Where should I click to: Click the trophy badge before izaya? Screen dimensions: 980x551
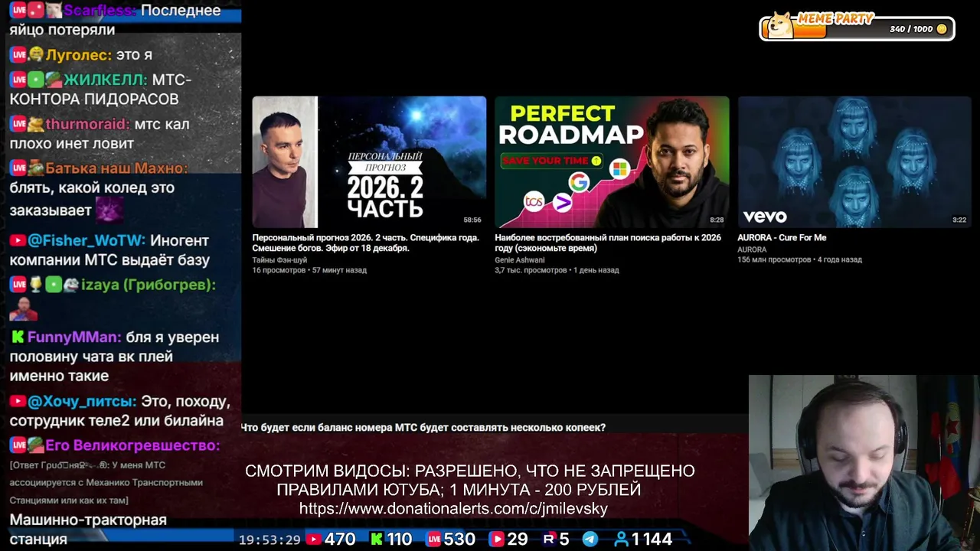pyautogui.click(x=35, y=285)
